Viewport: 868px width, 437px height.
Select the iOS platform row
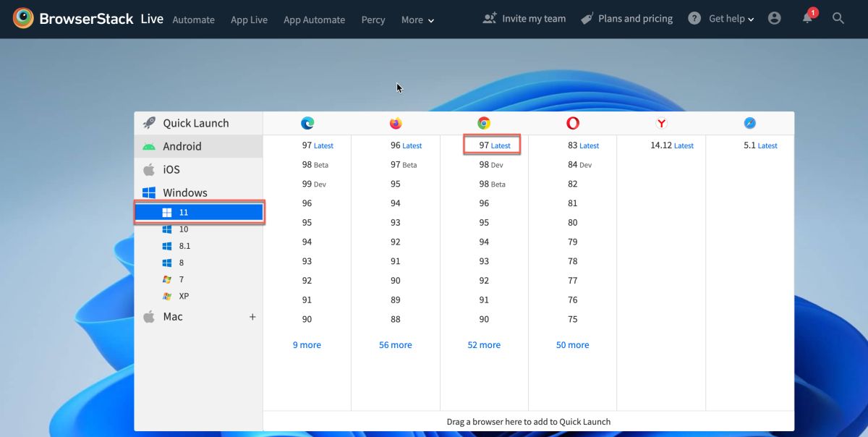click(198, 169)
